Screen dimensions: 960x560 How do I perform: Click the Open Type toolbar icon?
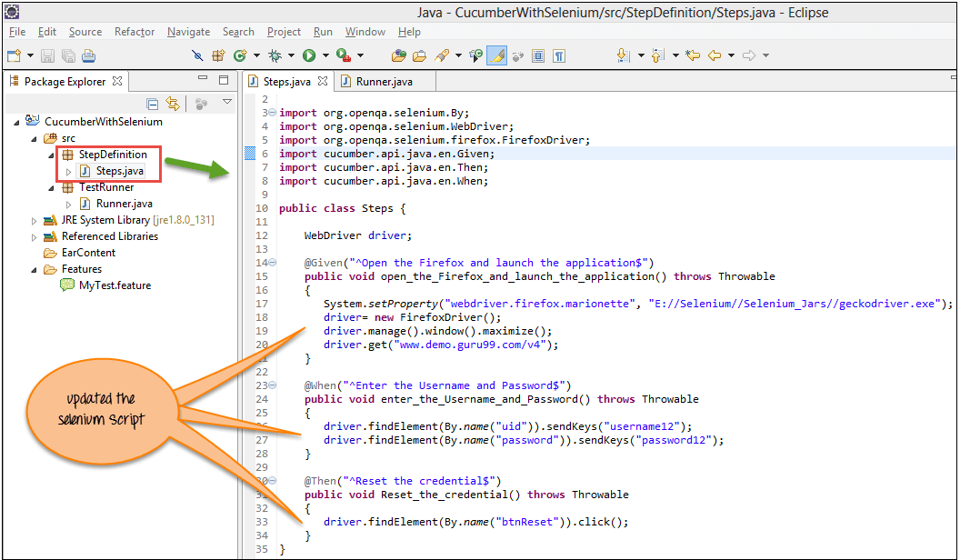(x=398, y=55)
